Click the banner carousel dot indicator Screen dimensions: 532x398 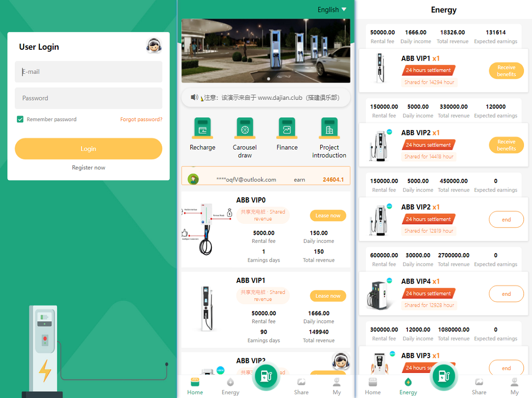click(269, 79)
